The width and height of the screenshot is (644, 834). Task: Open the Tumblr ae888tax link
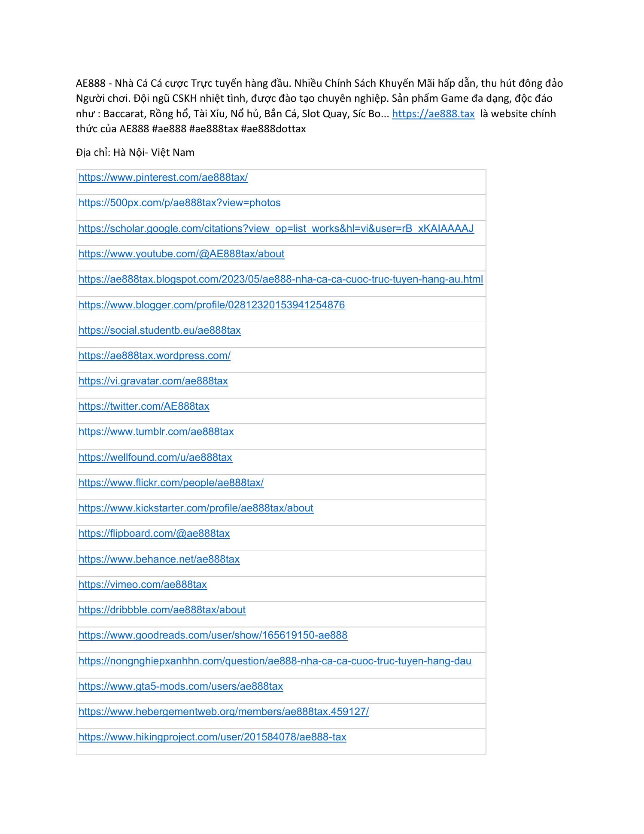pyautogui.click(x=156, y=432)
